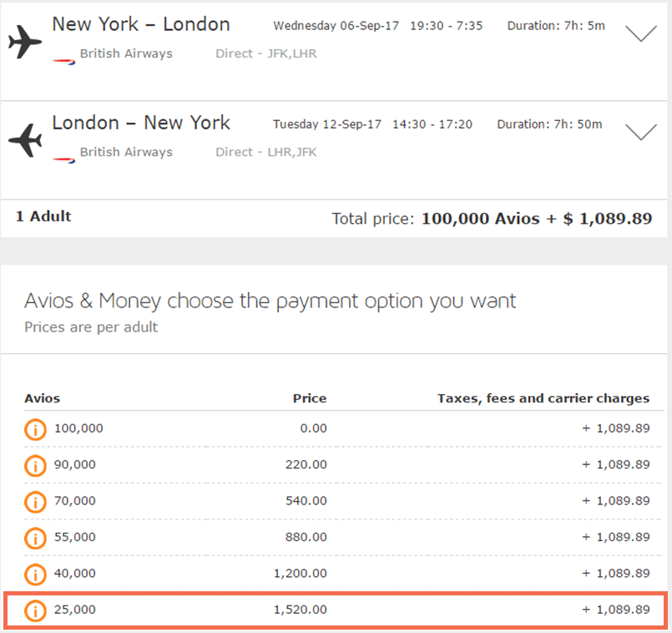Click the "Direct - LHR,JFK" route text
The width and height of the screenshot is (672, 633).
[265, 152]
